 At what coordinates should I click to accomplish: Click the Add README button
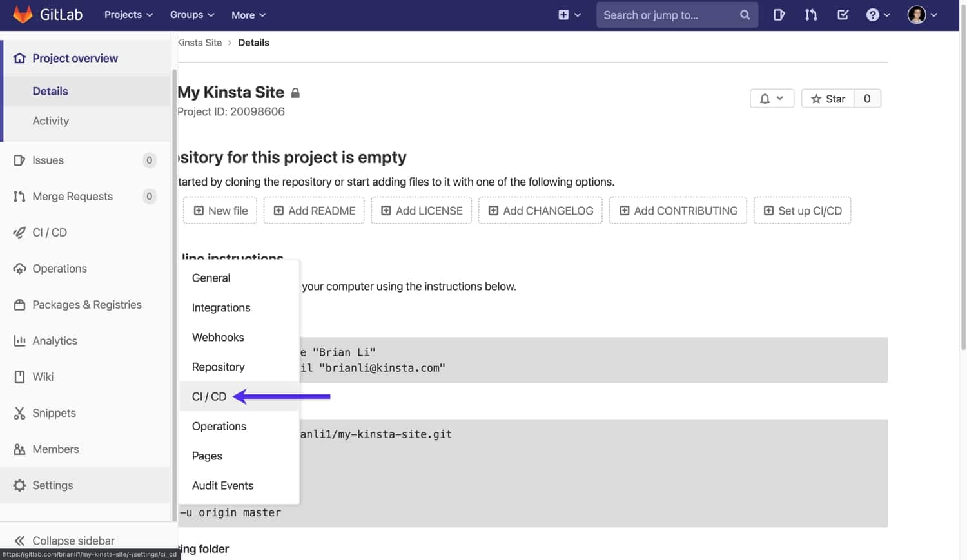click(314, 210)
